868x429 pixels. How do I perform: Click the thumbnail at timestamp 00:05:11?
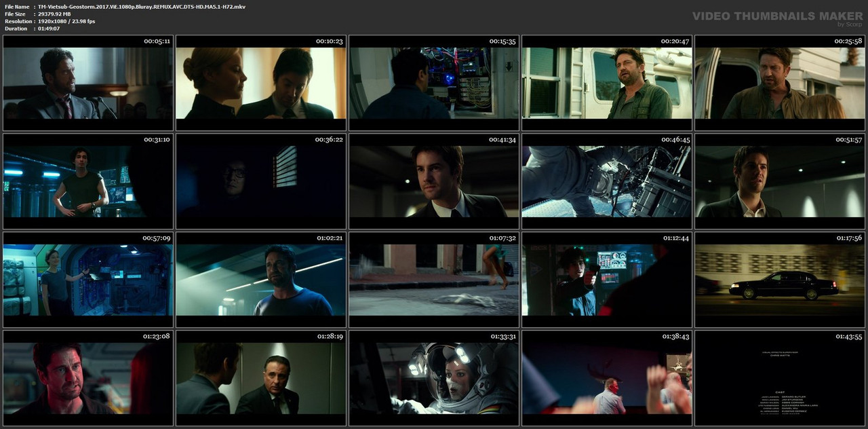click(88, 83)
